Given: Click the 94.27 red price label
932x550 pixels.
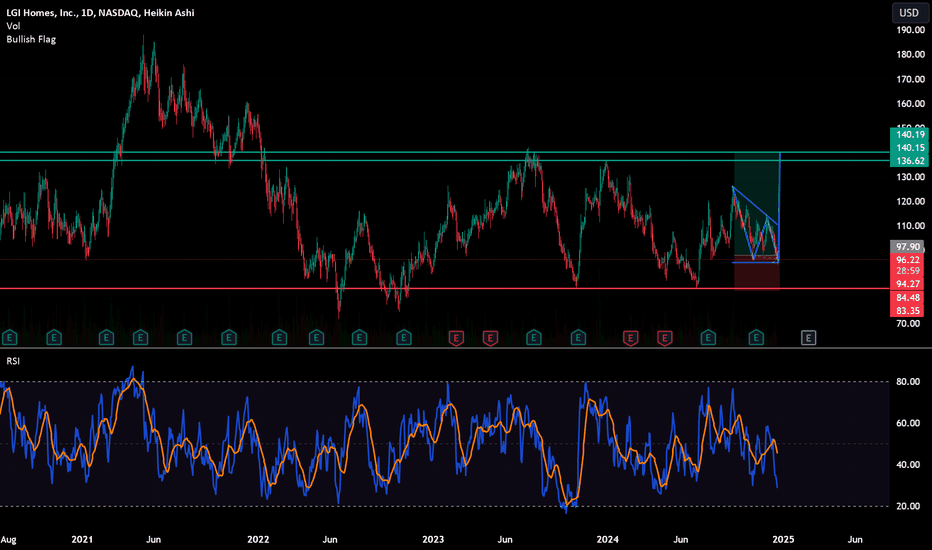Looking at the screenshot, I should point(908,284).
